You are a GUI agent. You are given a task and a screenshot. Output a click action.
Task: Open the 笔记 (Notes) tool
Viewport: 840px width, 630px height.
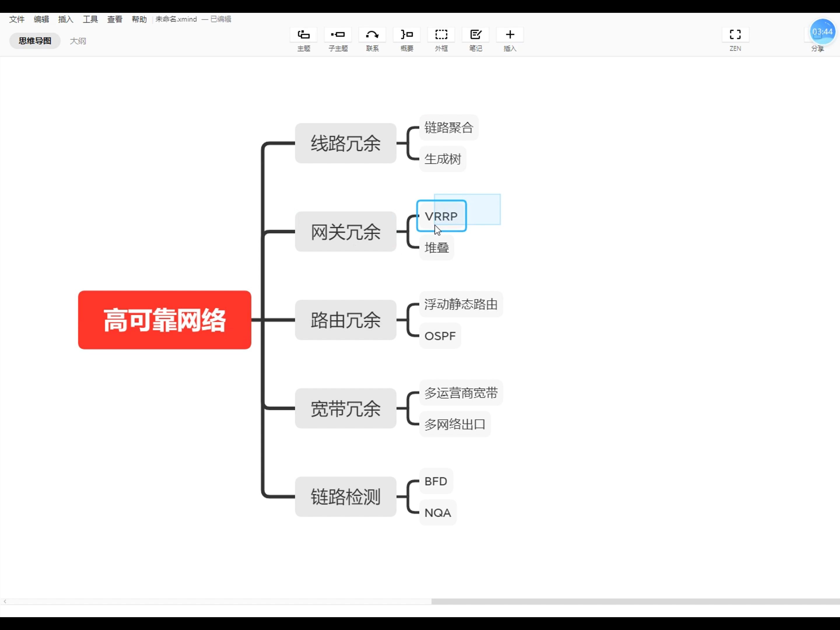click(x=476, y=35)
